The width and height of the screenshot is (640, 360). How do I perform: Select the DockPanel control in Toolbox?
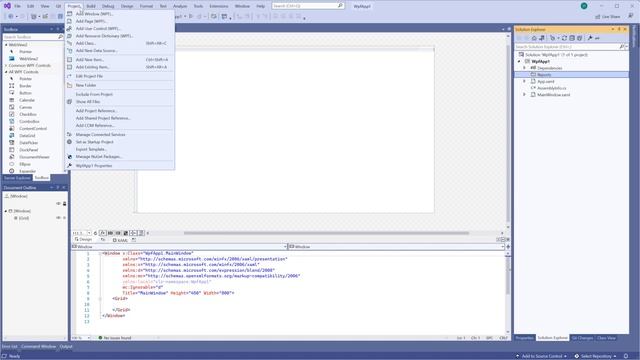point(29,150)
